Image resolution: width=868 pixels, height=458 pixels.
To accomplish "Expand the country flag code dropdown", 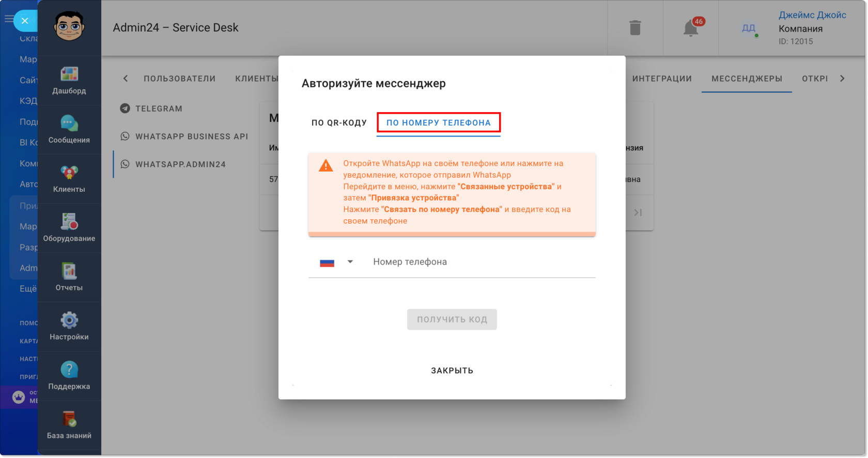I will click(336, 262).
